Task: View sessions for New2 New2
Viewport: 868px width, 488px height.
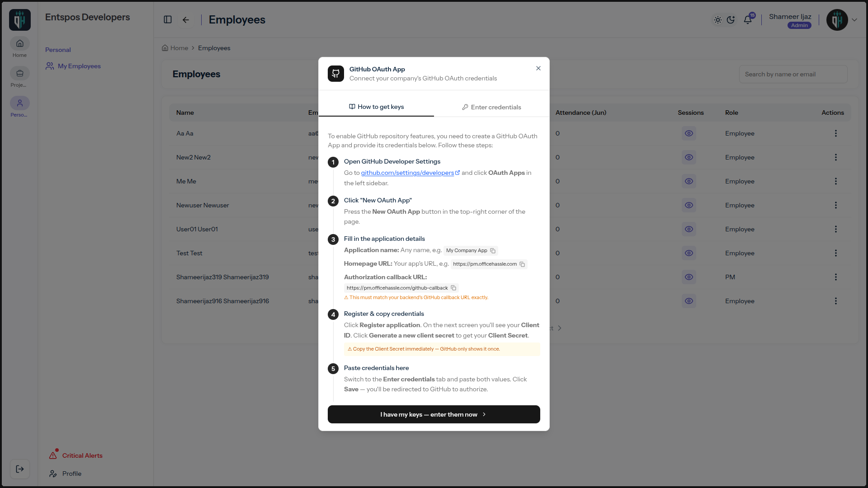Action: tap(689, 157)
